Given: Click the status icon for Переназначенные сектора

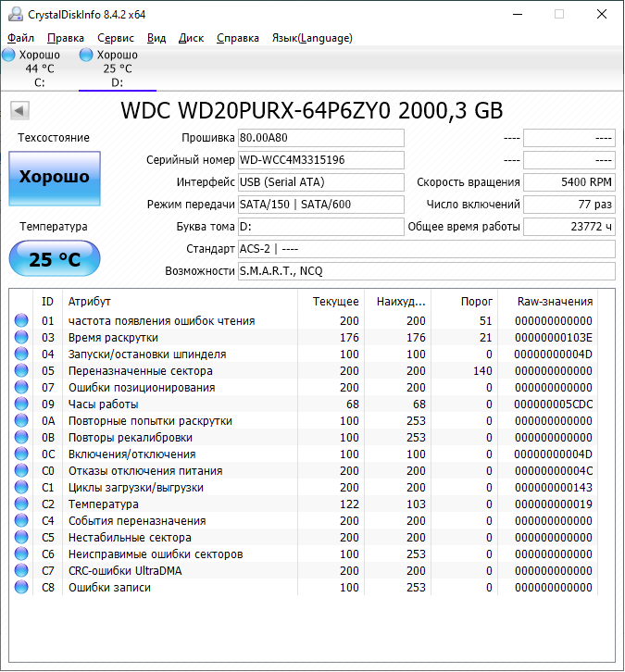Looking at the screenshot, I should (21, 371).
